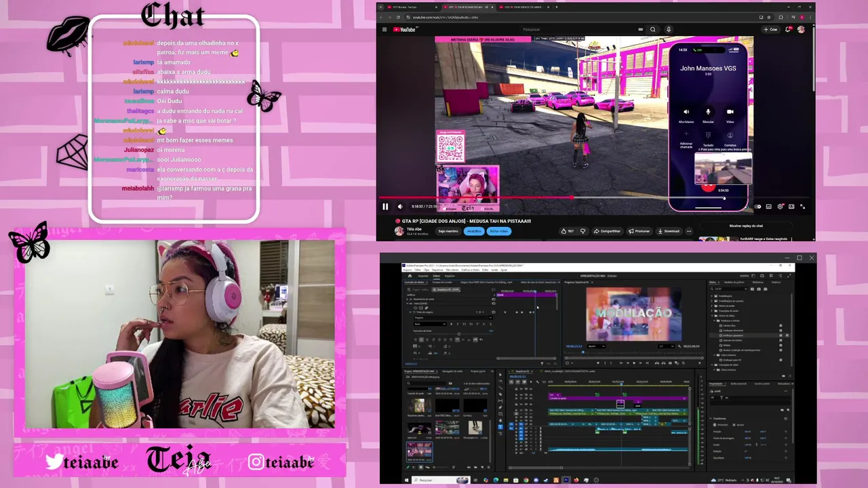Open the YouTube account avatar menu

click(801, 29)
